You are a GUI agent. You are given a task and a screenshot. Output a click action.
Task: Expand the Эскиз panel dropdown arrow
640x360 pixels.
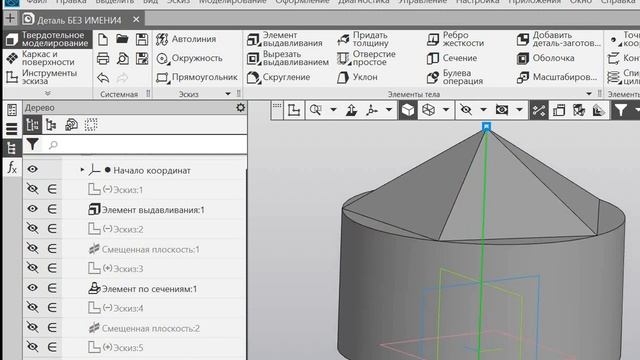[x=228, y=94]
